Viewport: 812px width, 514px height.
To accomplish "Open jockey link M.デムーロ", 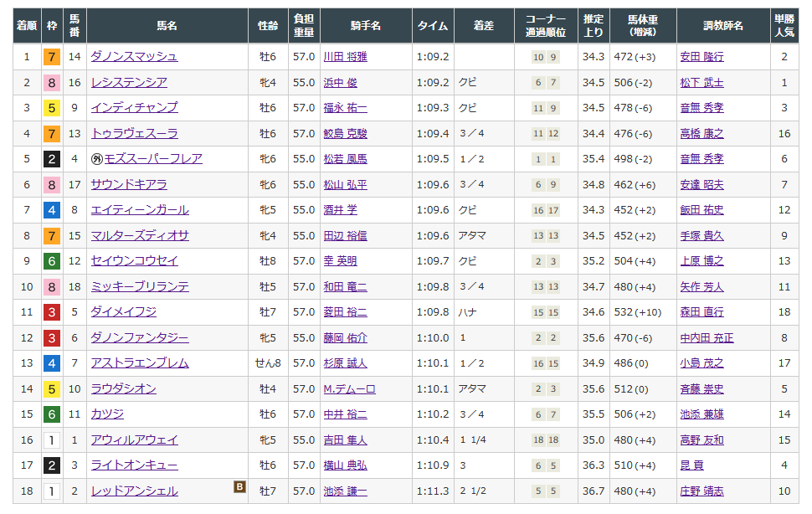I will click(x=350, y=389).
